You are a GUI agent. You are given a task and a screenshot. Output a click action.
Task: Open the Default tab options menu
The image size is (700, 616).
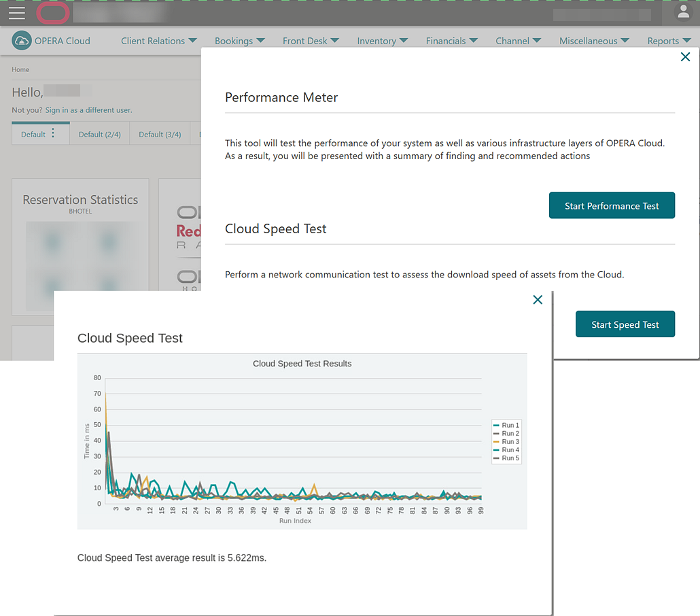click(x=53, y=133)
